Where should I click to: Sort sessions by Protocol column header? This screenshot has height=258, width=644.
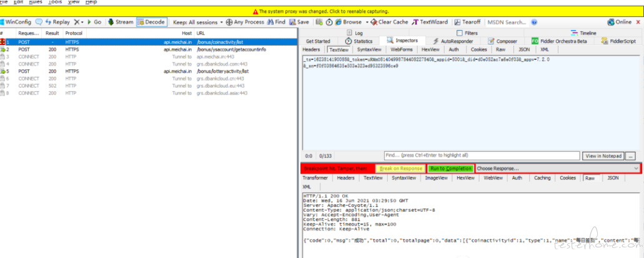click(74, 33)
